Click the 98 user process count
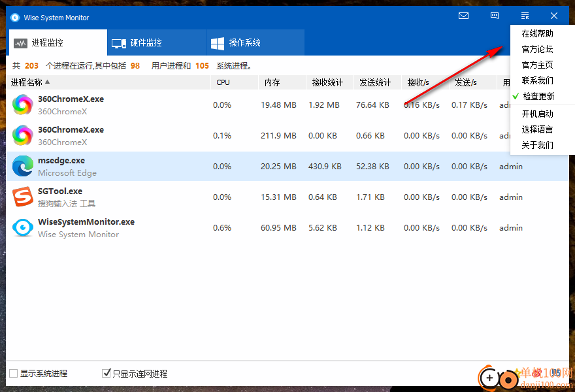The height and width of the screenshot is (392, 575). click(135, 66)
